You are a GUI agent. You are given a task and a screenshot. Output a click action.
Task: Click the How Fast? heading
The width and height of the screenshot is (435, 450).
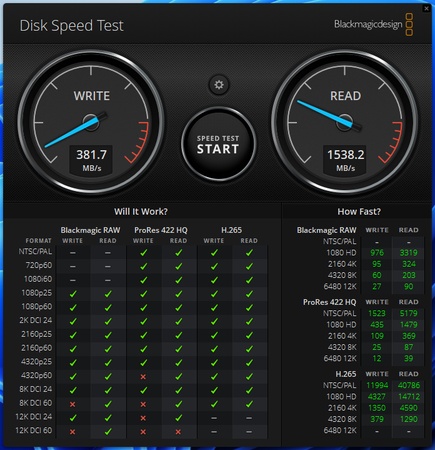tap(359, 212)
